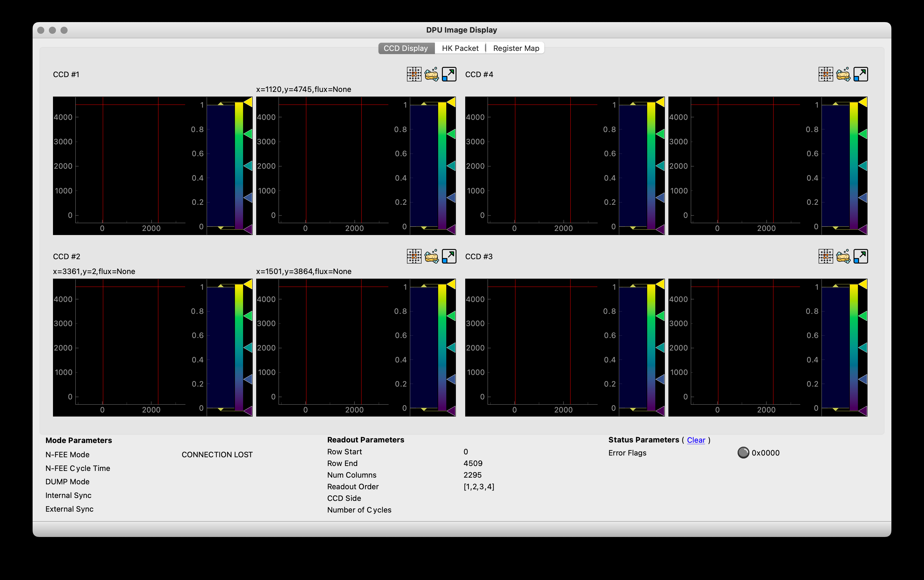Click the CCD #2 expand-arrow icon
Image resolution: width=924 pixels, height=580 pixels.
449,257
